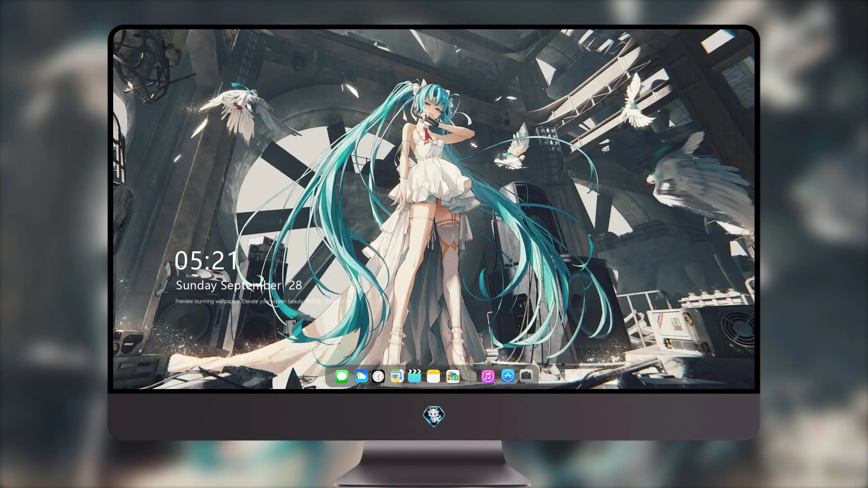The height and width of the screenshot is (488, 868).
Task: Click the 05:21 clock display
Action: pyautogui.click(x=206, y=260)
